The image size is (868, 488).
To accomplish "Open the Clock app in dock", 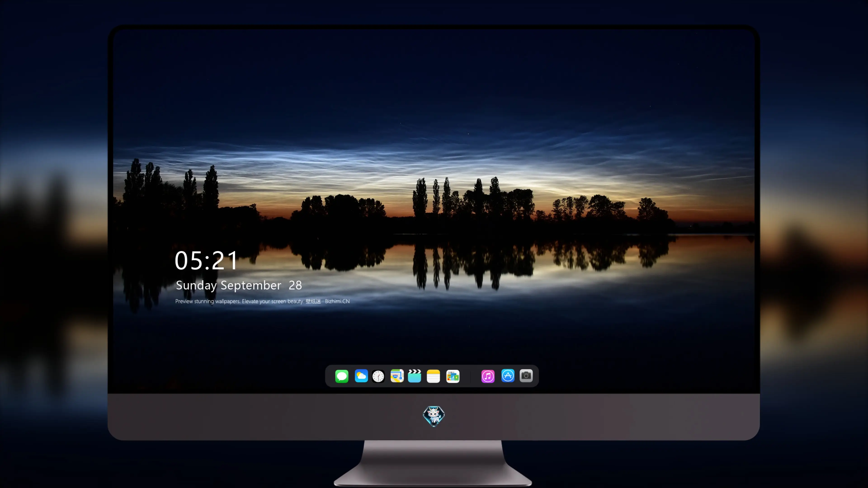I will [378, 376].
